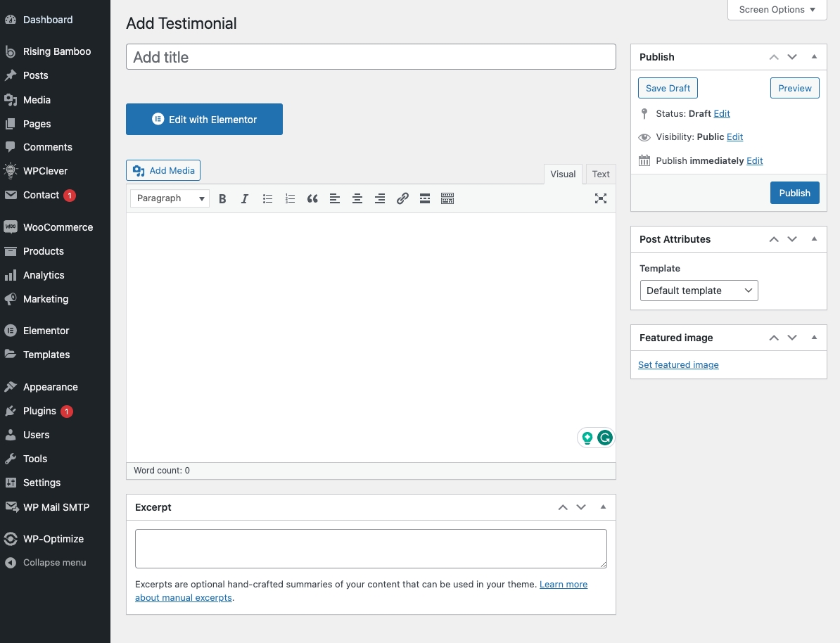The height and width of the screenshot is (643, 840).
Task: Open WooCommerce in the sidebar menu
Action: pos(58,227)
